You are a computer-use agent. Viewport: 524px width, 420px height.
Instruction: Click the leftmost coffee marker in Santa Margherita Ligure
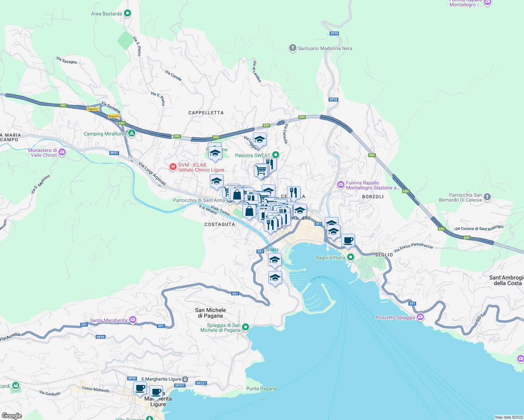pyautogui.click(x=140, y=388)
